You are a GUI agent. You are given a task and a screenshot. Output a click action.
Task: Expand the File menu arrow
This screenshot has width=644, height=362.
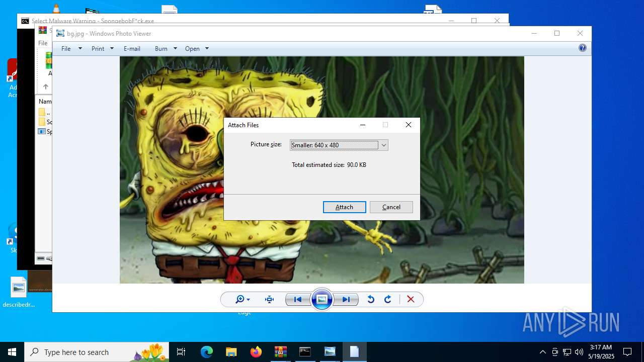80,49
